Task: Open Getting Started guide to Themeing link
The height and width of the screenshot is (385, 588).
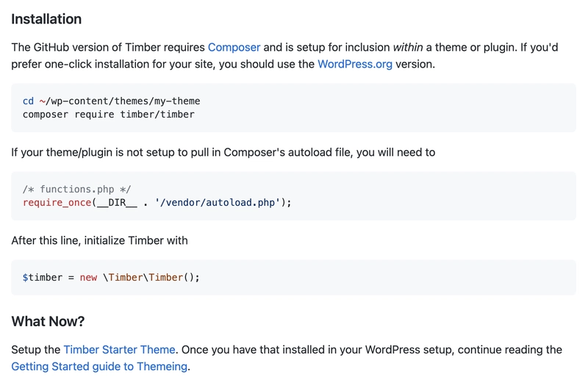Action: coord(99,367)
